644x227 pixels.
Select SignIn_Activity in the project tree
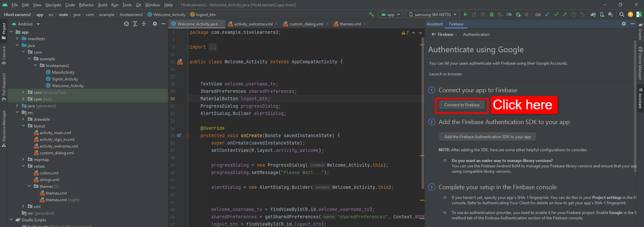64,79
